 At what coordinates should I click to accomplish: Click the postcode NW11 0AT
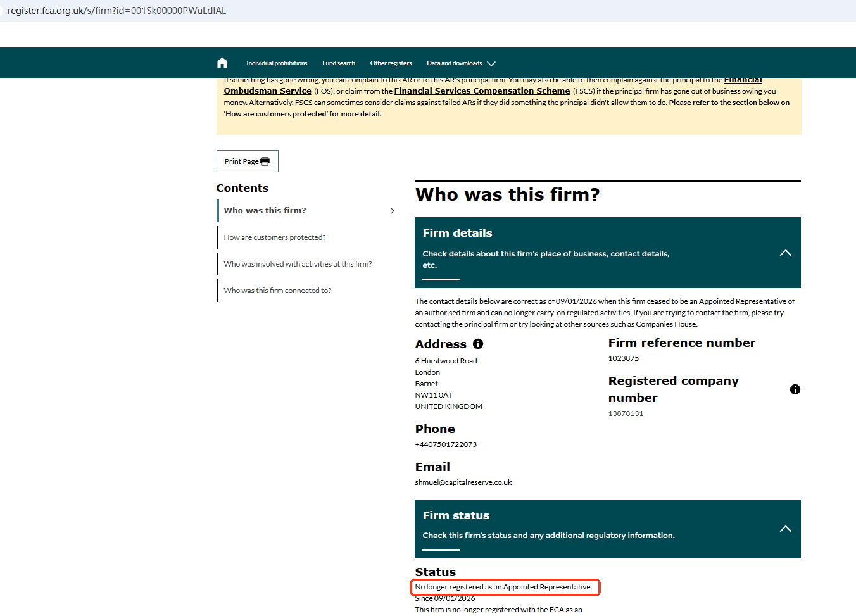(x=434, y=395)
